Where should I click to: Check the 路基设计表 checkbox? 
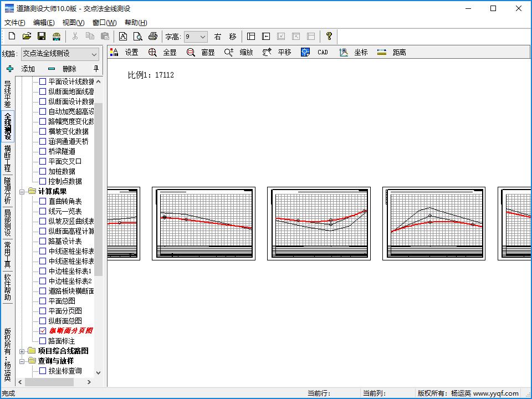pyautogui.click(x=43, y=241)
